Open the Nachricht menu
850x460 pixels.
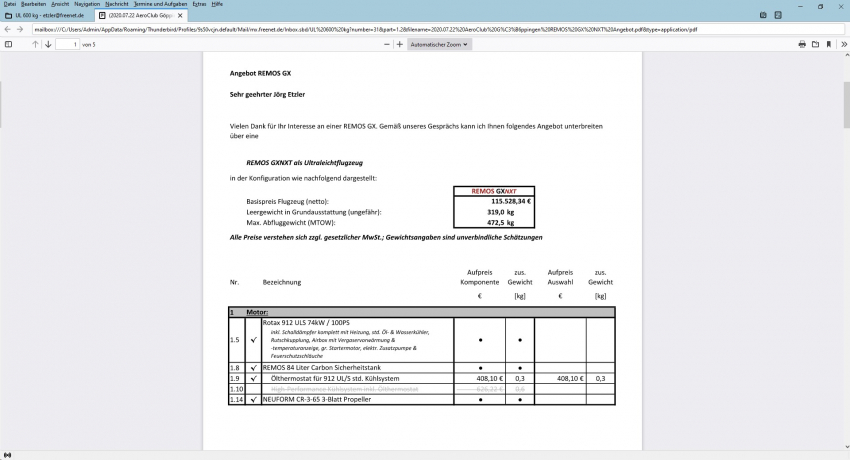(117, 4)
